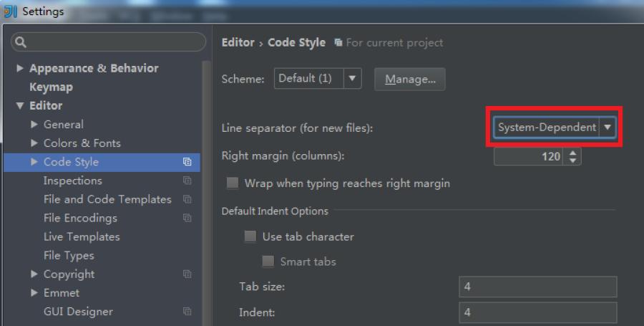Expand the Colors & Fonts node
Image resolution: width=644 pixels, height=326 pixels.
(34, 143)
